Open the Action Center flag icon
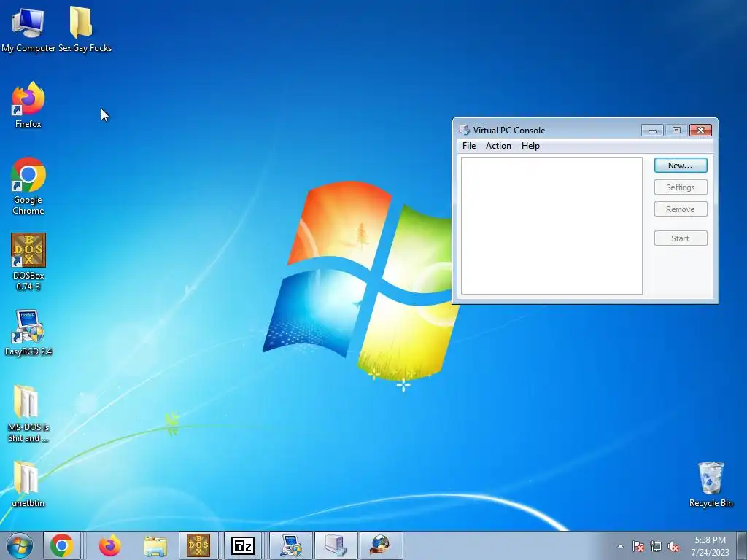Screen dimensions: 747x560 coord(638,546)
